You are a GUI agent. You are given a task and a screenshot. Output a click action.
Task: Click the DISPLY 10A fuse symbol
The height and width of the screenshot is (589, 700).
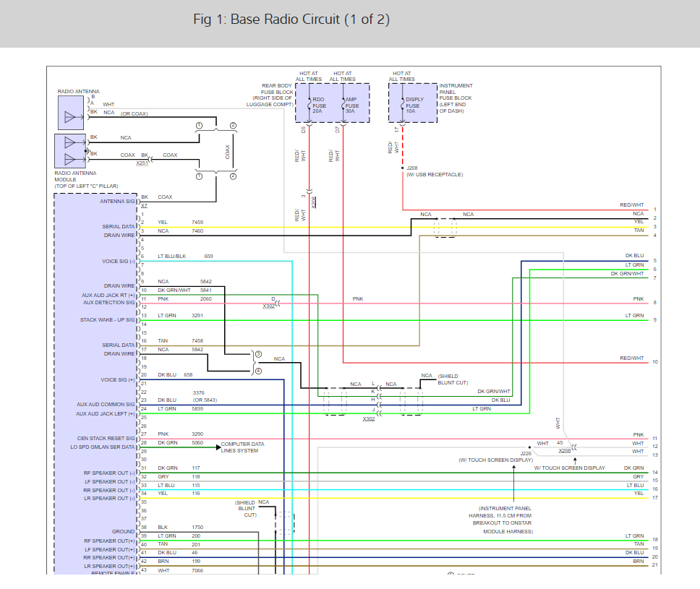403,106
